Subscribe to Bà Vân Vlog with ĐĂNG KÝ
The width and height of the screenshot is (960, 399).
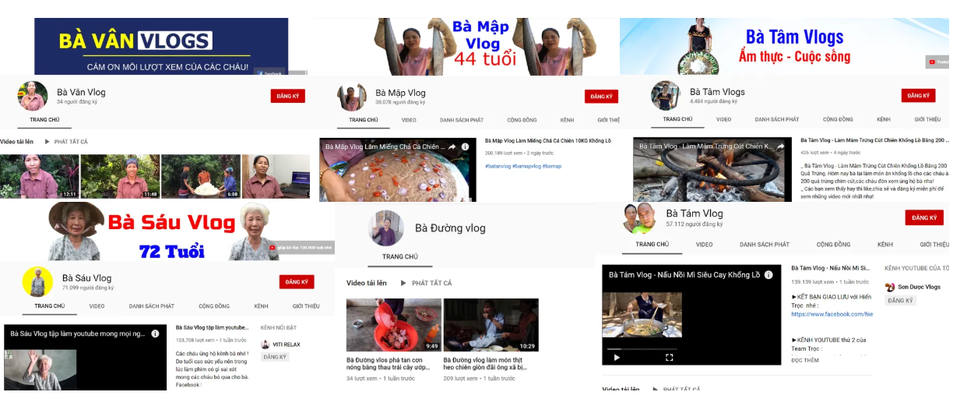point(288,96)
